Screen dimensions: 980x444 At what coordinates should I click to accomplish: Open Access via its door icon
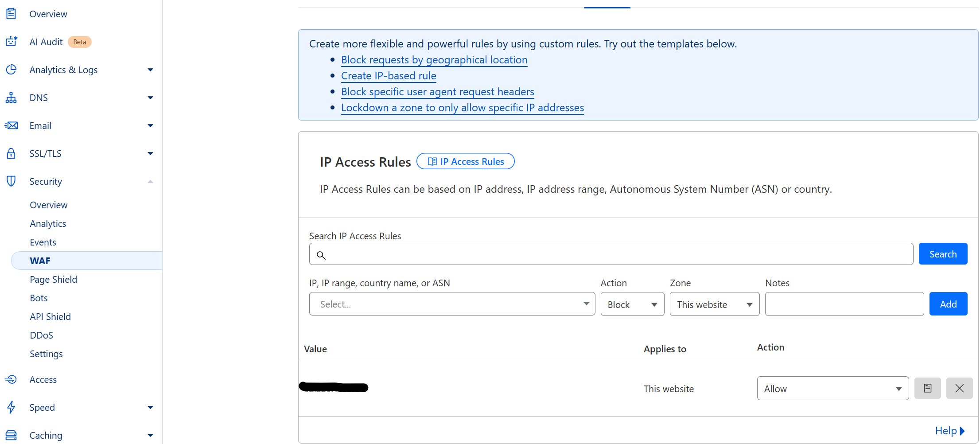coord(11,379)
